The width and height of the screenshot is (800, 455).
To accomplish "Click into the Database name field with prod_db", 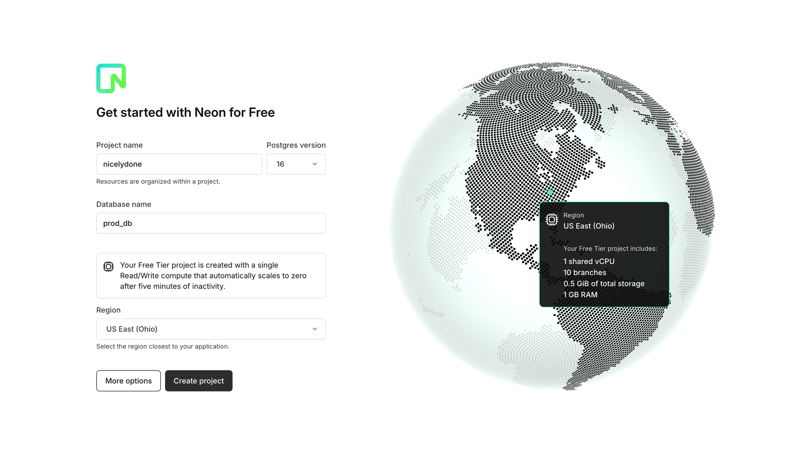I will (210, 224).
